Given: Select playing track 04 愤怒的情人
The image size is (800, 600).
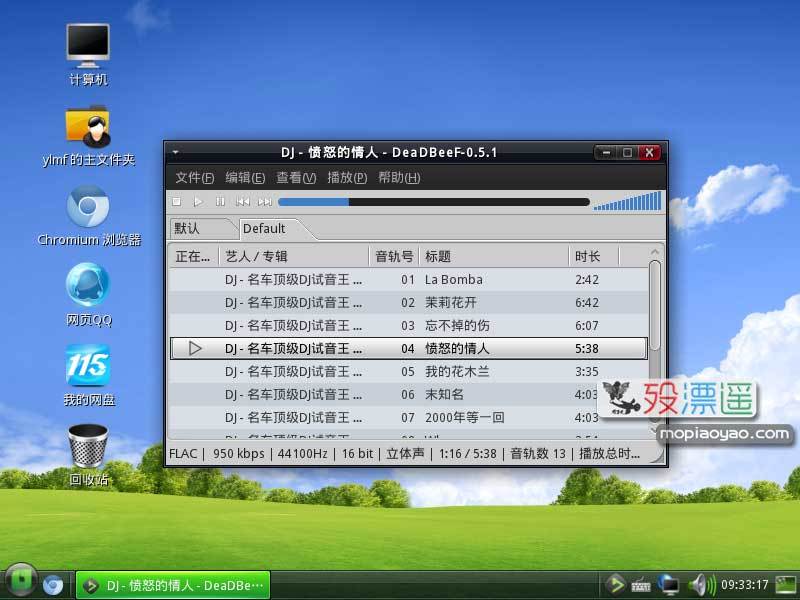Looking at the screenshot, I should (409, 348).
